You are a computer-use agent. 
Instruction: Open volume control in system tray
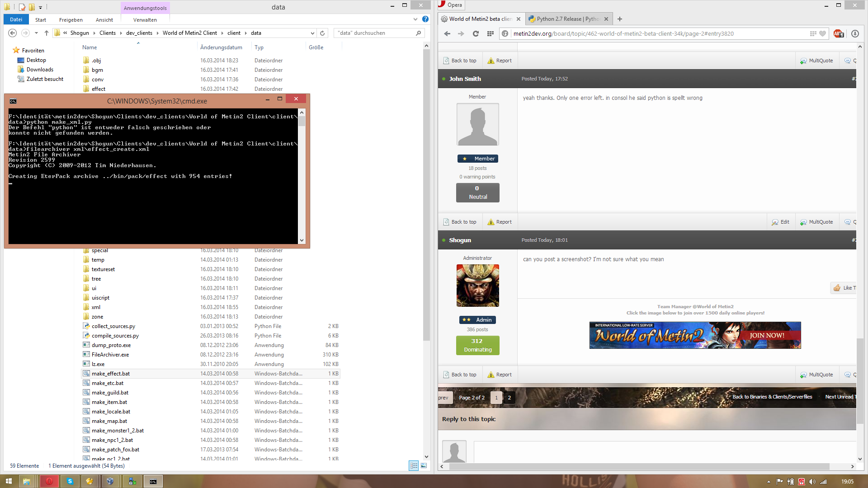812,482
